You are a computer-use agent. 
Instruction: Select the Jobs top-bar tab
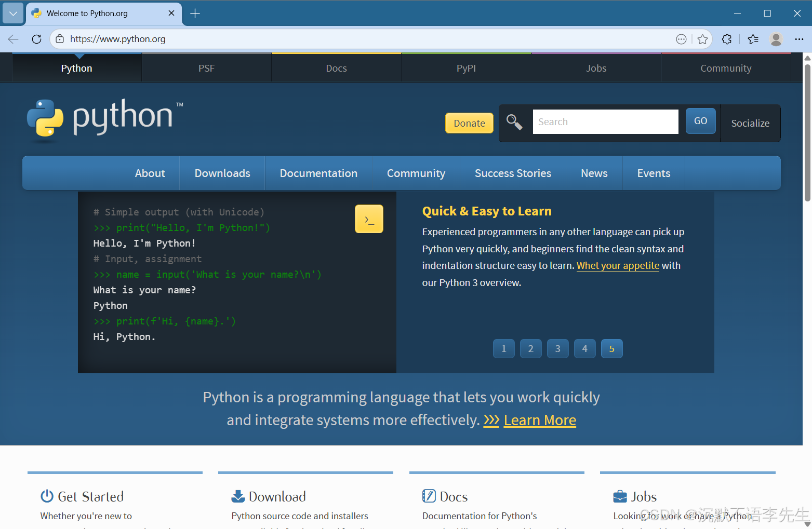click(x=596, y=68)
